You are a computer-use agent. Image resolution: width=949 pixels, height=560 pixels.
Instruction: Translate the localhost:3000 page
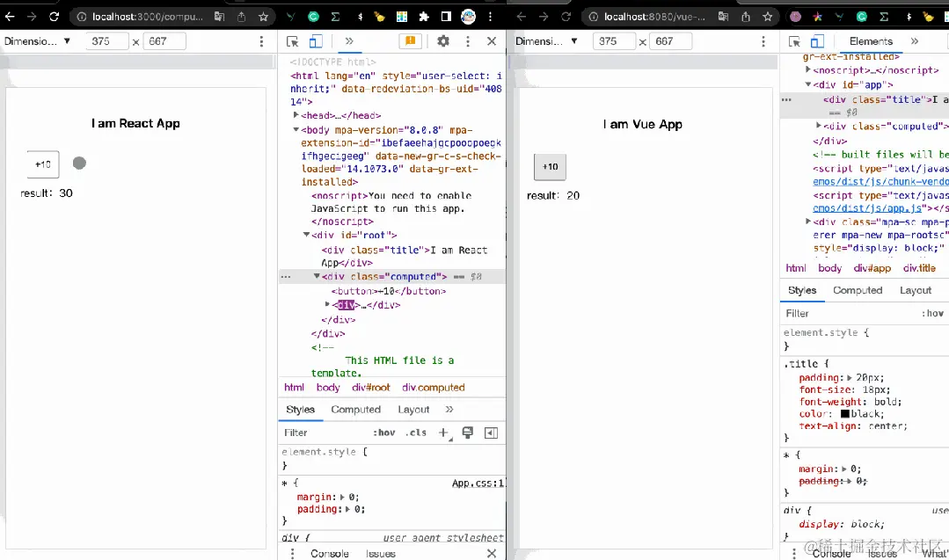tap(220, 17)
